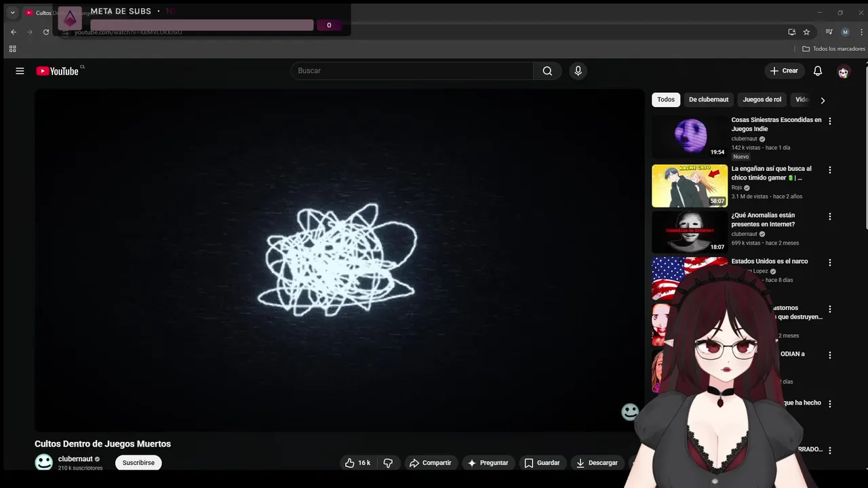The height and width of the screenshot is (488, 868).
Task: Reload the page
Action: [x=46, y=32]
